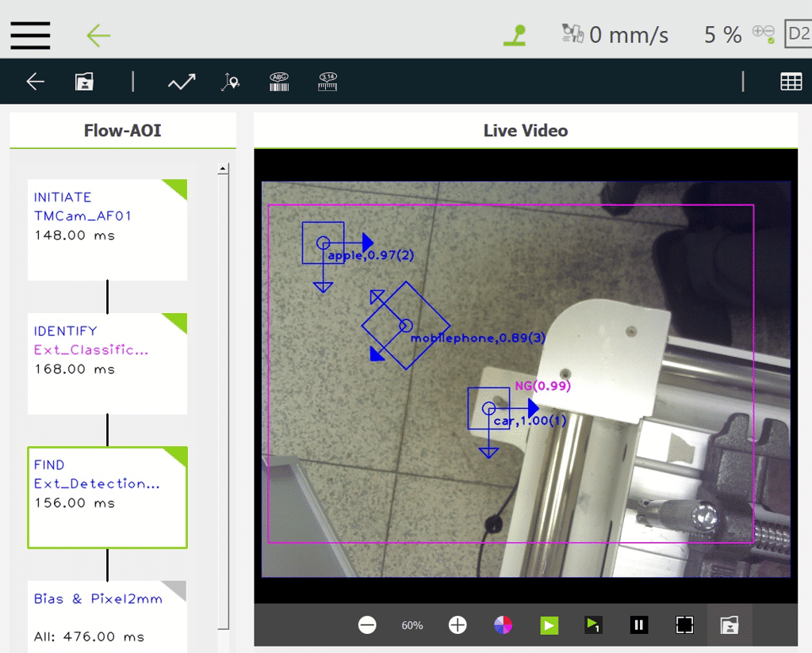This screenshot has width=812, height=653.
Task: Select the Flow-AOI tab
Action: coord(123,131)
